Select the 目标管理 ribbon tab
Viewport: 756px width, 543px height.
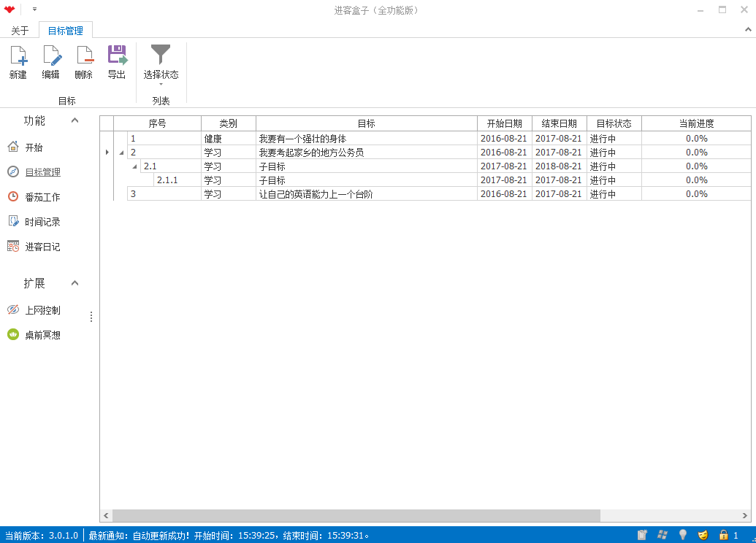[x=66, y=31]
